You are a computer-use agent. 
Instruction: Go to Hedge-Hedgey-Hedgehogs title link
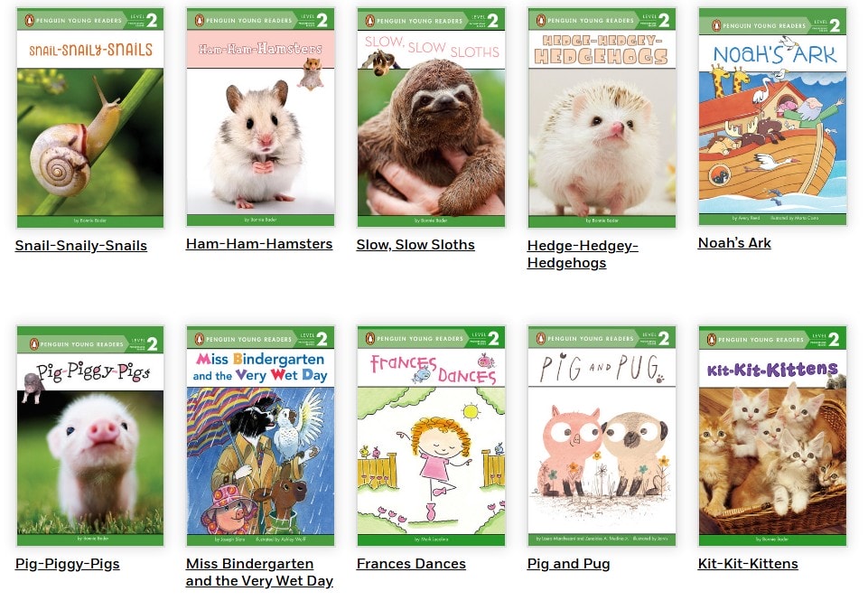pyautogui.click(x=583, y=254)
